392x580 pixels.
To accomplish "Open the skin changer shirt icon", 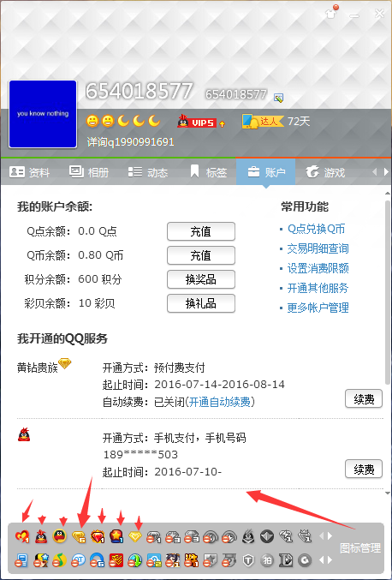I will click(331, 14).
